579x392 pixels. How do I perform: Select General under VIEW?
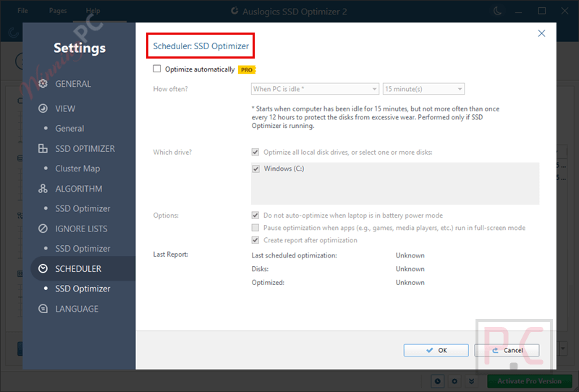tap(69, 129)
